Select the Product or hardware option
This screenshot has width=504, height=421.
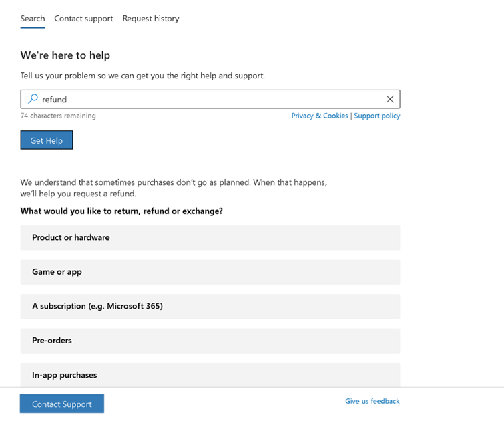pyautogui.click(x=210, y=237)
